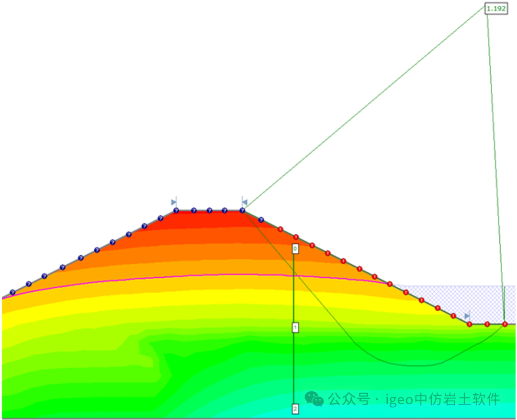
Task: Select the red point at the slope toe
Action: (x=469, y=324)
